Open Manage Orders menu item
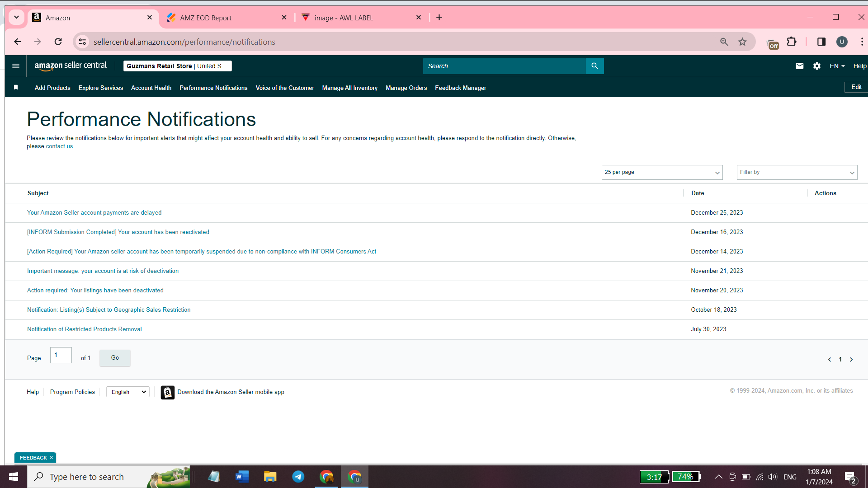This screenshot has width=868, height=488. click(406, 88)
